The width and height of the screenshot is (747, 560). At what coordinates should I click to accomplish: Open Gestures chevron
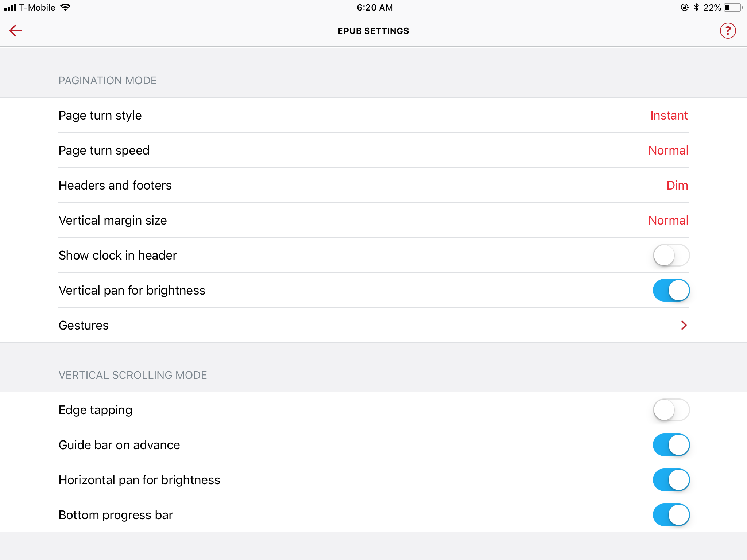point(684,325)
